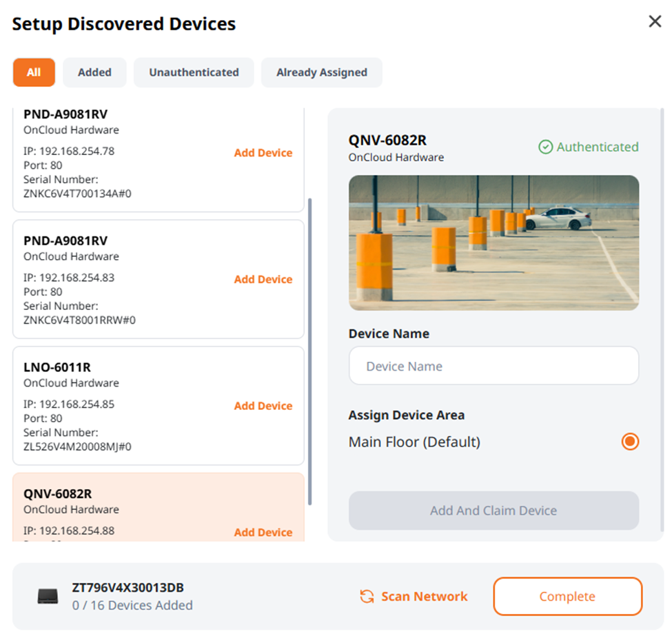Click the Add And Claim Device button

[493, 511]
